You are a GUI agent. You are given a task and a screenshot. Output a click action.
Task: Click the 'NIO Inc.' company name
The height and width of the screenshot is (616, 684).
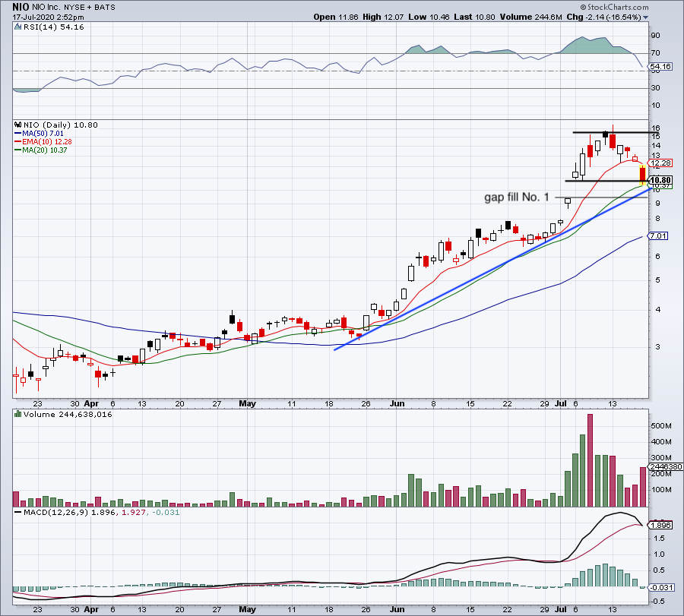[46, 8]
